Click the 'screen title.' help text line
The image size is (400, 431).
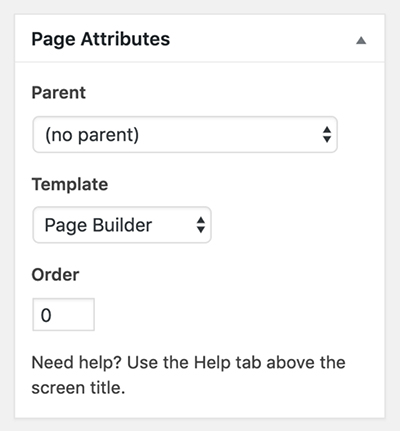tap(78, 388)
